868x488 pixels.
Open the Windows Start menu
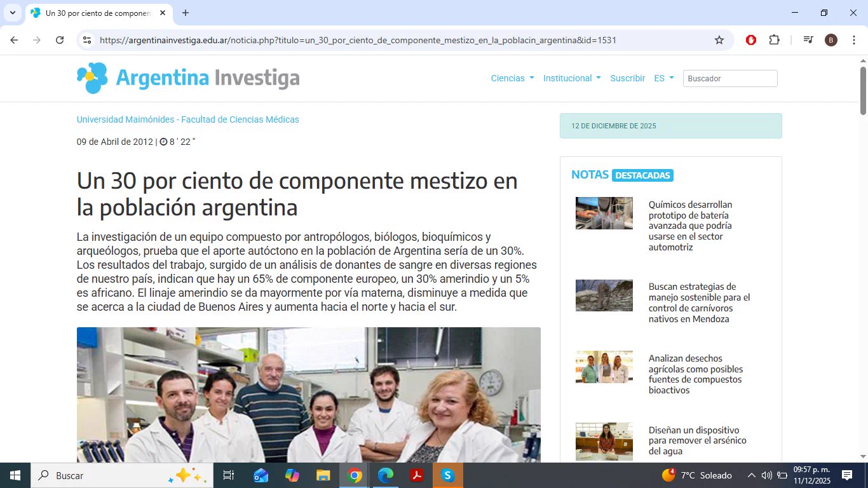[15, 475]
